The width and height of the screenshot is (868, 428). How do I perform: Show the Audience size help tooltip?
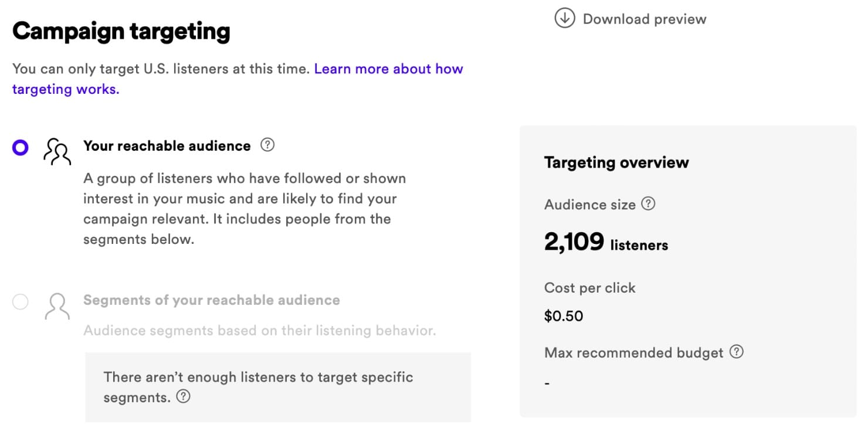click(648, 204)
